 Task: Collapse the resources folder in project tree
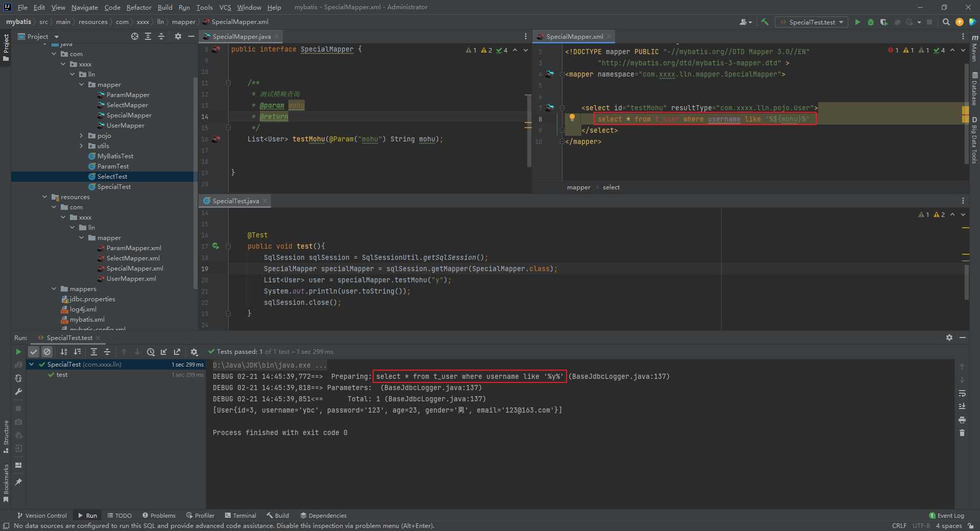click(x=45, y=197)
